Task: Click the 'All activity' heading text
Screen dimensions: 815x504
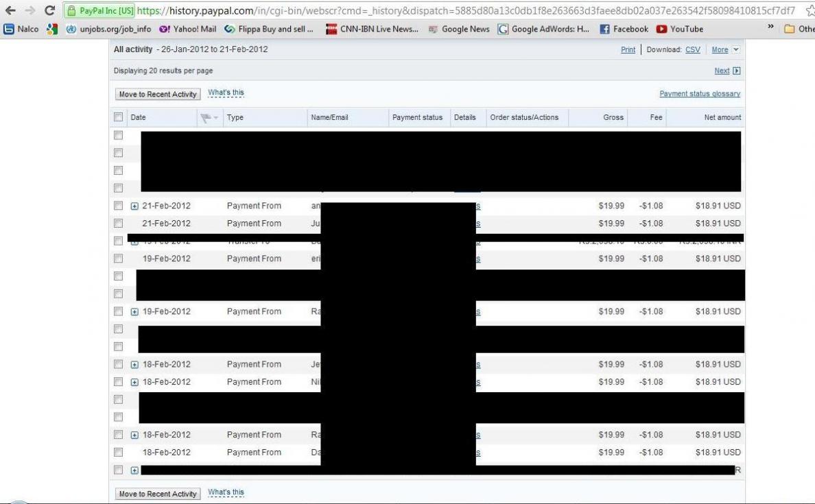Action: (x=133, y=49)
